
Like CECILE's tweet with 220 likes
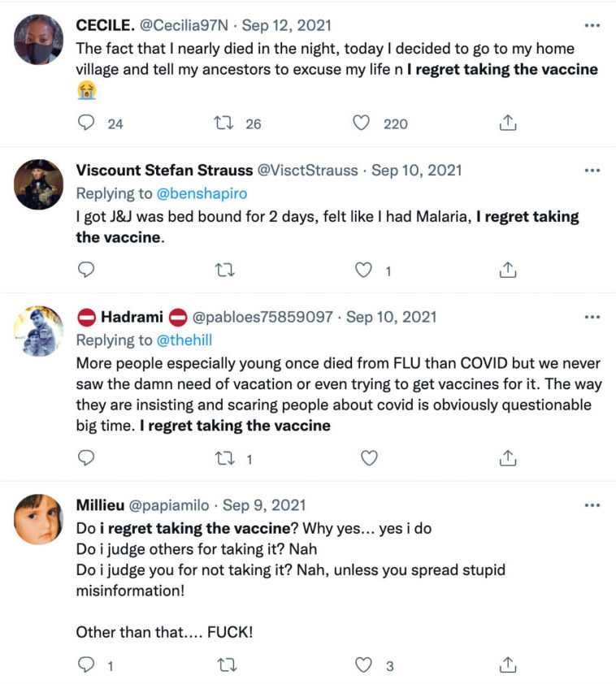pyautogui.click(x=362, y=123)
